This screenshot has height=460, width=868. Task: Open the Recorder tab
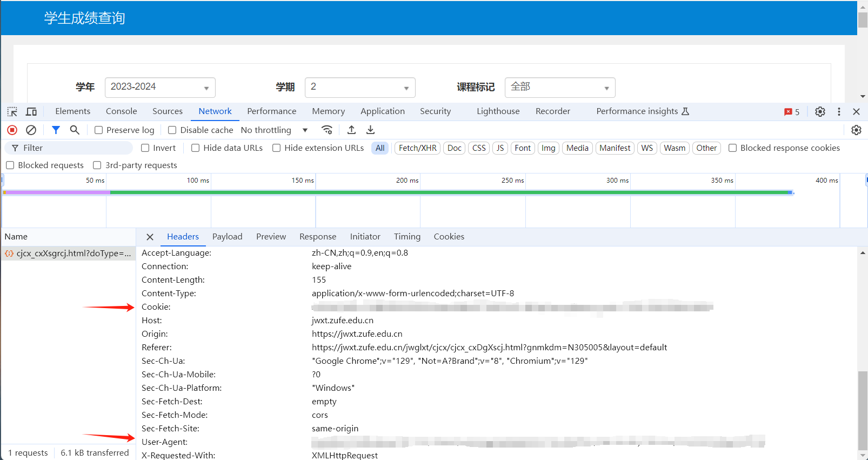pos(553,111)
